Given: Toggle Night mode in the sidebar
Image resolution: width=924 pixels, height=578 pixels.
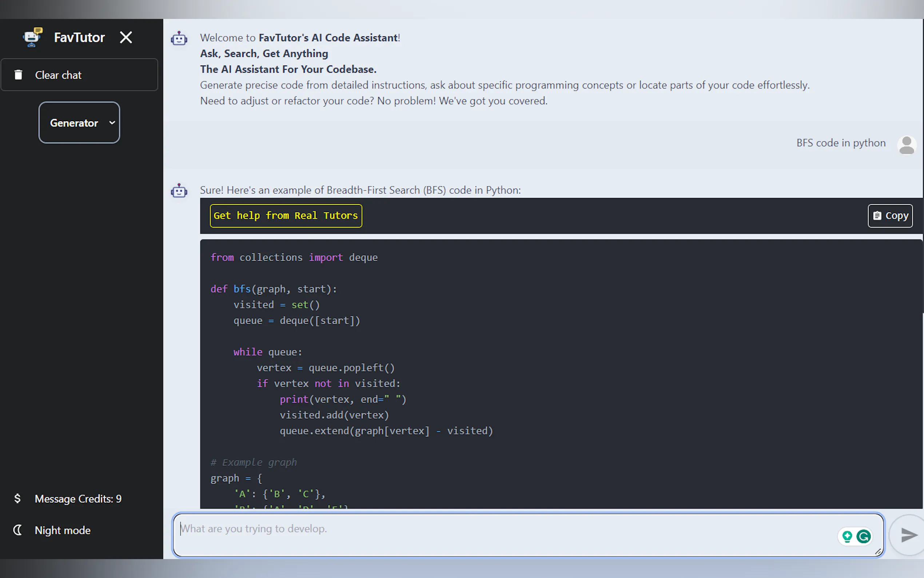Looking at the screenshot, I should [63, 530].
